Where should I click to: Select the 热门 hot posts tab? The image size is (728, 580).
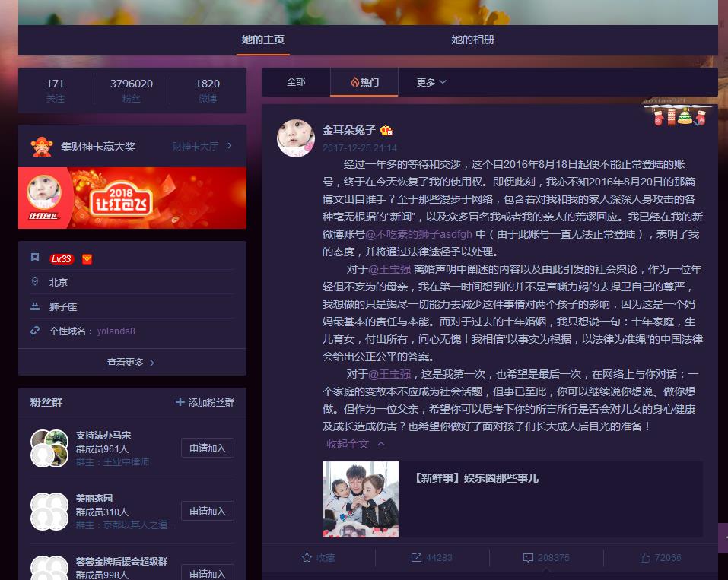[364, 82]
